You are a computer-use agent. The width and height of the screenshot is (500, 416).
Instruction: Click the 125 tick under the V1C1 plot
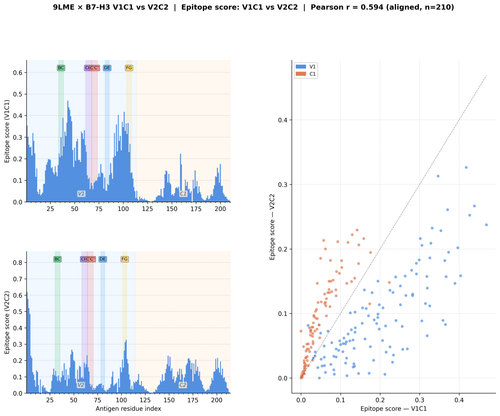click(x=147, y=209)
